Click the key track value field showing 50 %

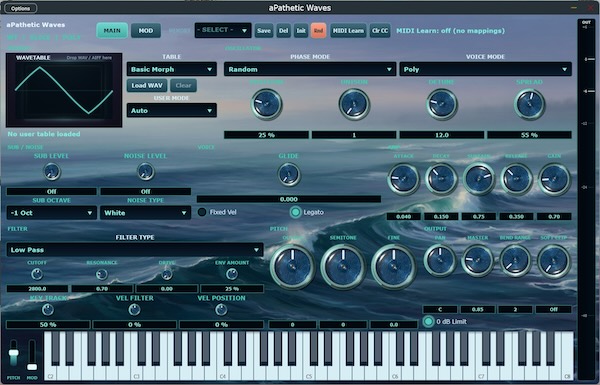pos(48,325)
